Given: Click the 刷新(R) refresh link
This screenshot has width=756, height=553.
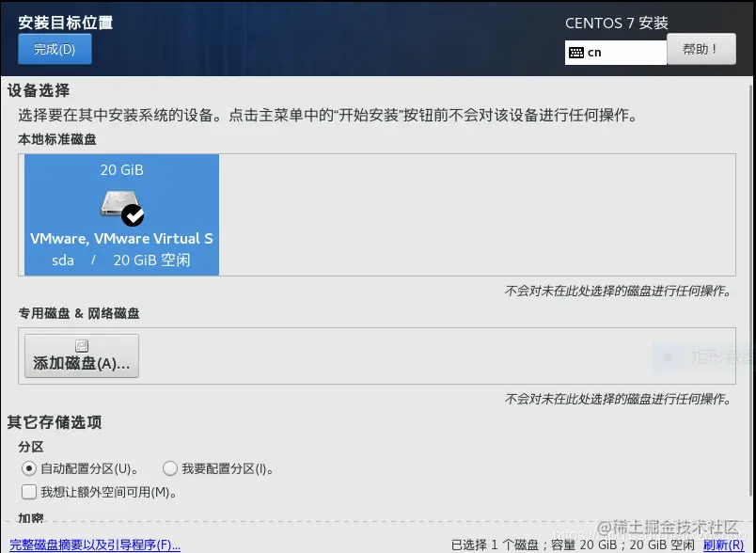Looking at the screenshot, I should pyautogui.click(x=723, y=545).
